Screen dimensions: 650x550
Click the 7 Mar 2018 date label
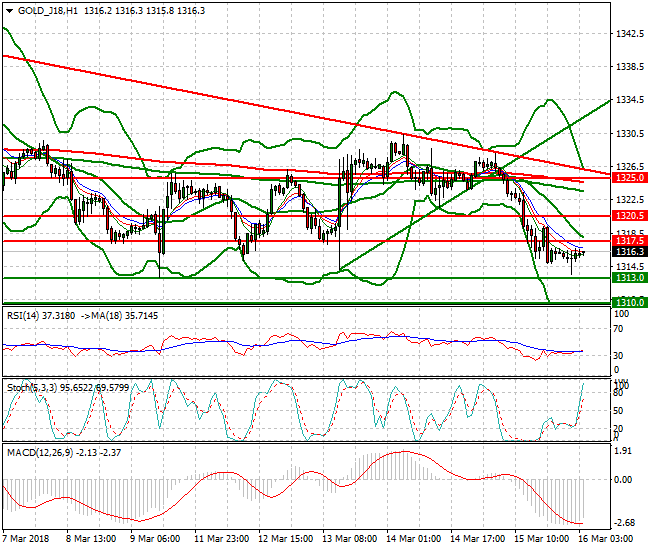26,539
